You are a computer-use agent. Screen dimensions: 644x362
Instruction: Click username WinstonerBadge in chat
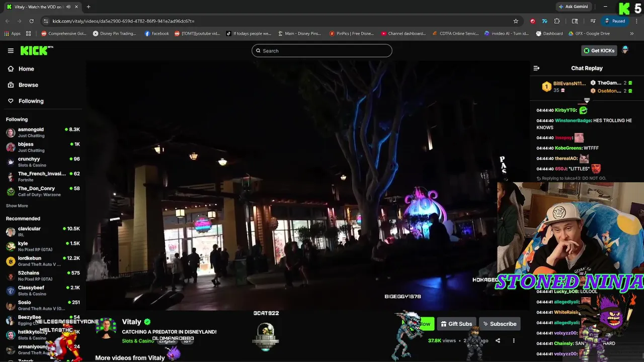pos(573,121)
